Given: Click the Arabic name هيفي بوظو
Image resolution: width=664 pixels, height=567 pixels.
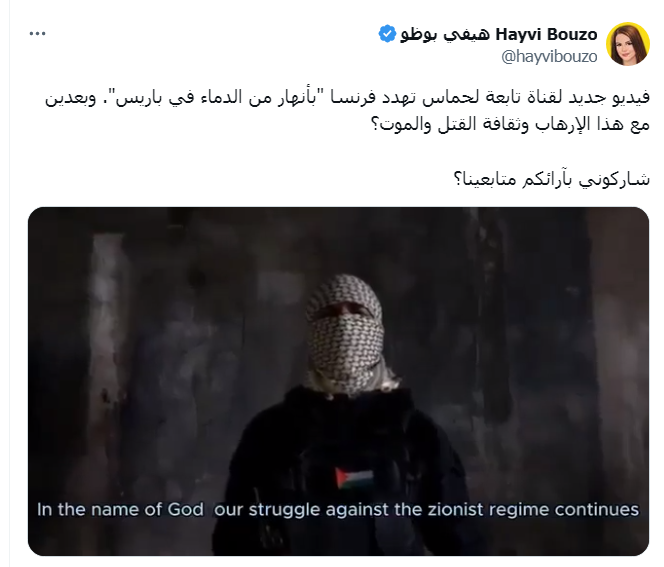Looking at the screenshot, I should (445, 34).
